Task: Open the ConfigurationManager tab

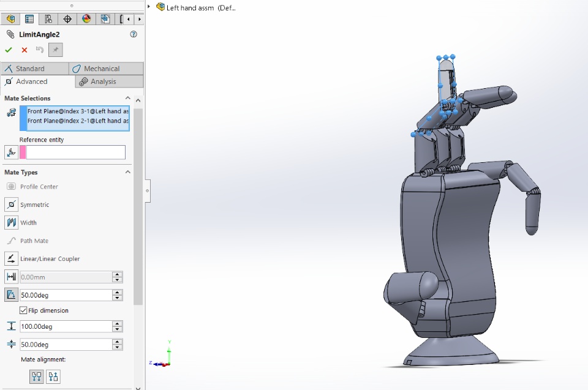Action: point(48,19)
